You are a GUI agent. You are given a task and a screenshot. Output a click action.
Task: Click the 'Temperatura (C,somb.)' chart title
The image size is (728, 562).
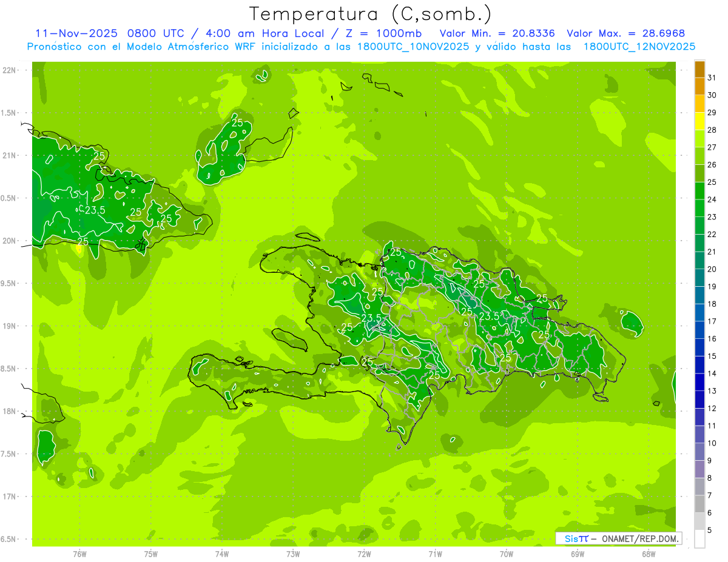tap(371, 14)
